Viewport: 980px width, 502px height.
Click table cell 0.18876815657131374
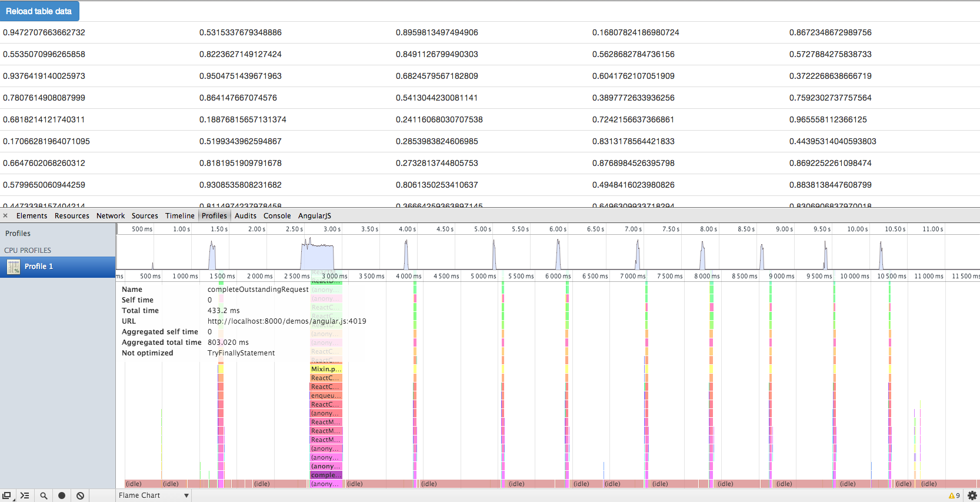point(243,119)
